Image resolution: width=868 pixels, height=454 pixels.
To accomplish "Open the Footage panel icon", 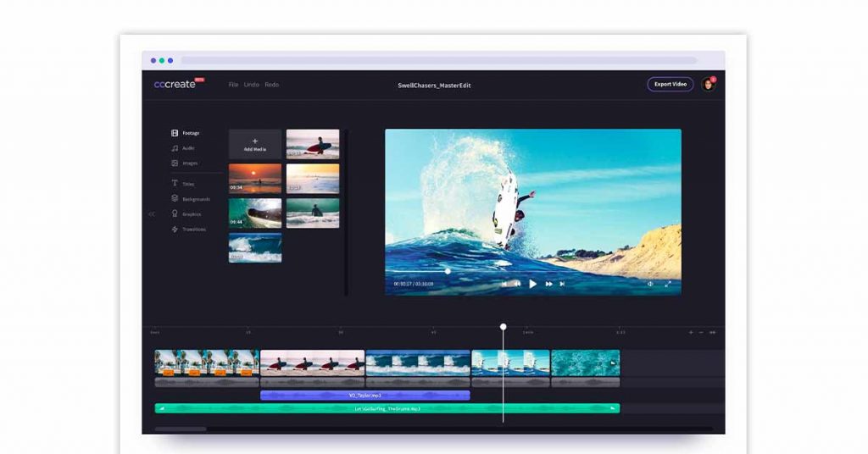I will (175, 133).
